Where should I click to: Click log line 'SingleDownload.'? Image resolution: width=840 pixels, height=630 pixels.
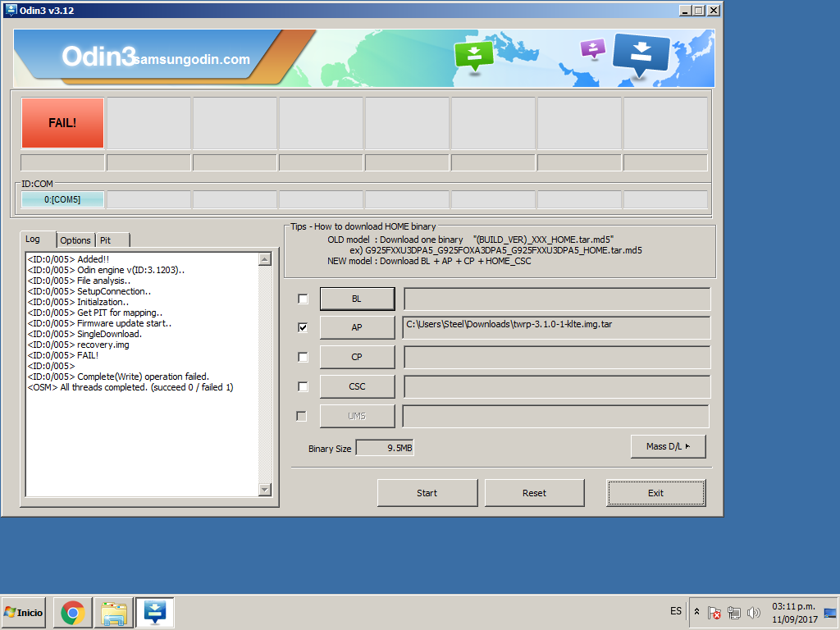pos(84,334)
